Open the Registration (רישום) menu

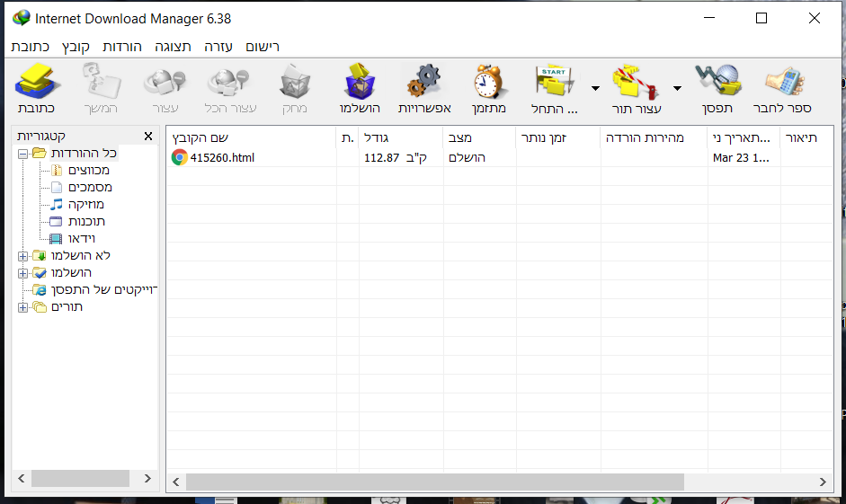pos(263,47)
